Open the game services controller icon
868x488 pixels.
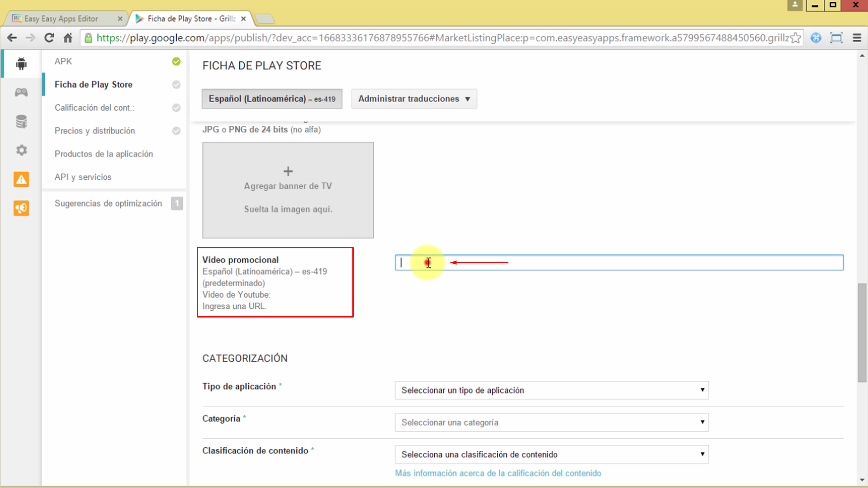click(x=21, y=92)
